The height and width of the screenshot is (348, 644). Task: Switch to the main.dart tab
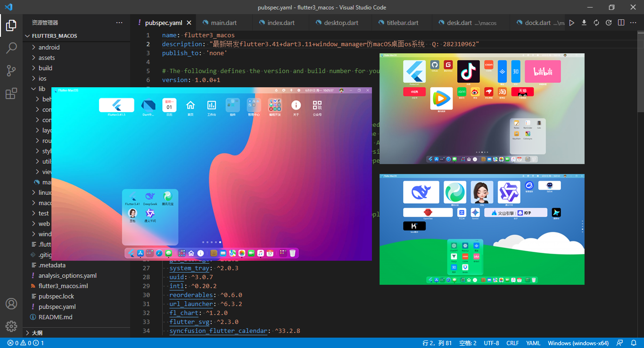point(224,23)
